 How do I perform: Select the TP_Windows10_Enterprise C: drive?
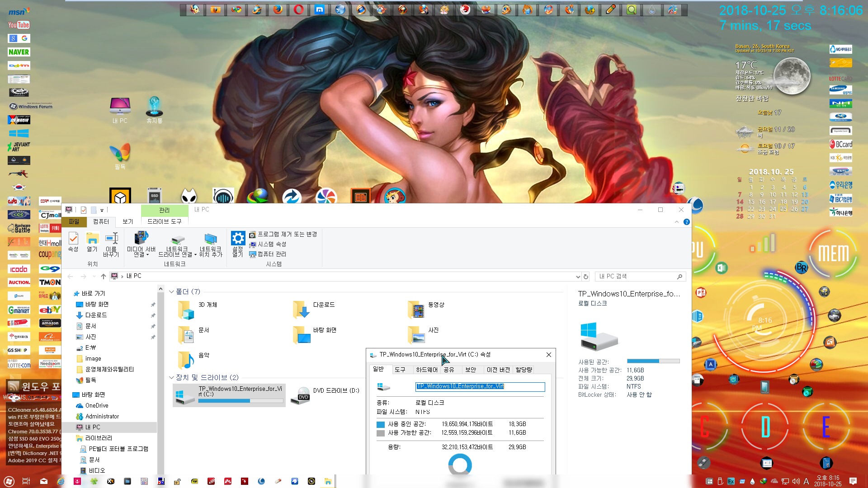pyautogui.click(x=229, y=395)
